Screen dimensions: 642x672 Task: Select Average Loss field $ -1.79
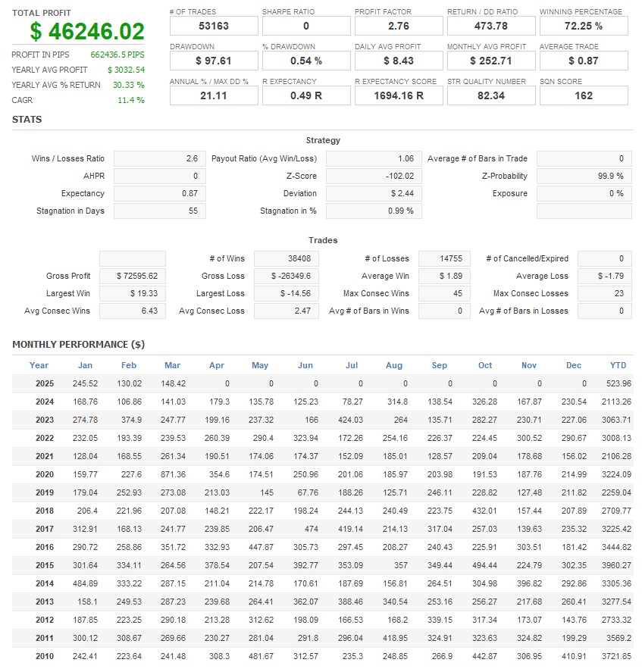point(605,276)
